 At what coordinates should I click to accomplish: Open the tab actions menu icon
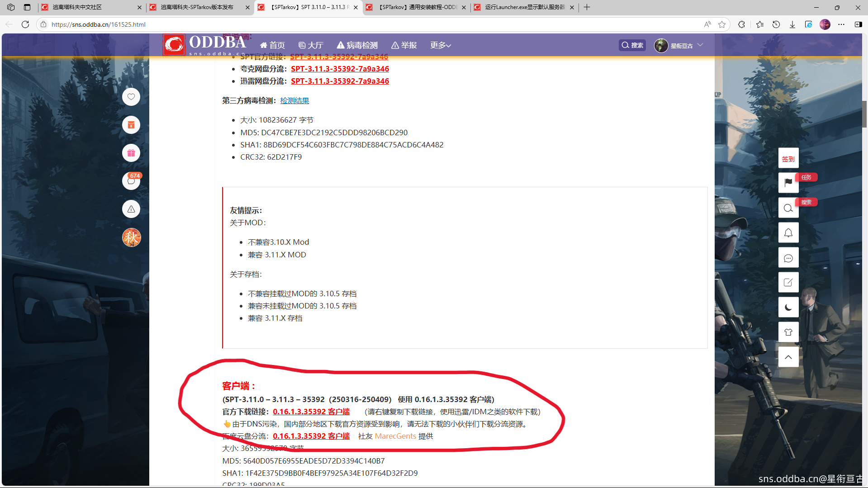pos(27,7)
